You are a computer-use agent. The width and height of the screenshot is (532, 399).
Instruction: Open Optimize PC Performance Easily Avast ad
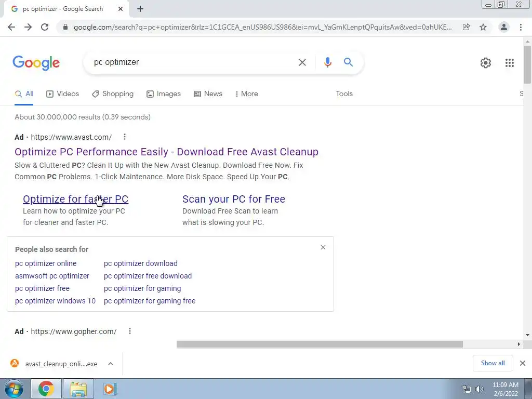coord(166,152)
